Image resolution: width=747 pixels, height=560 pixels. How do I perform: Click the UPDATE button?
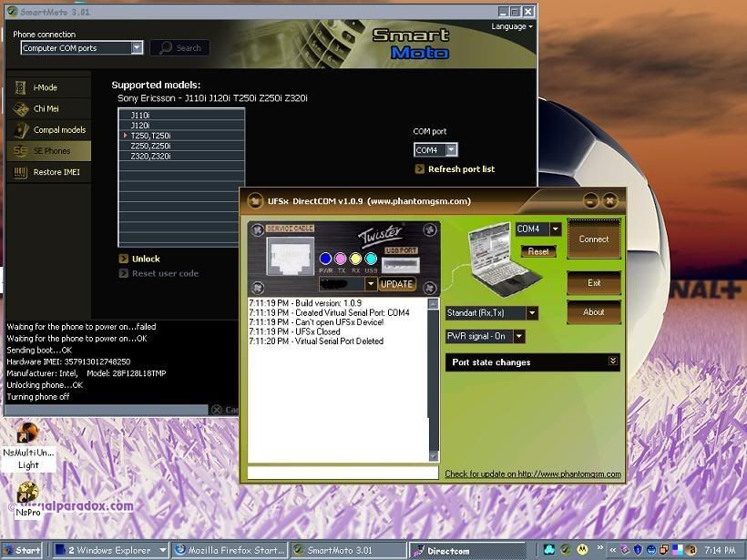(x=396, y=284)
